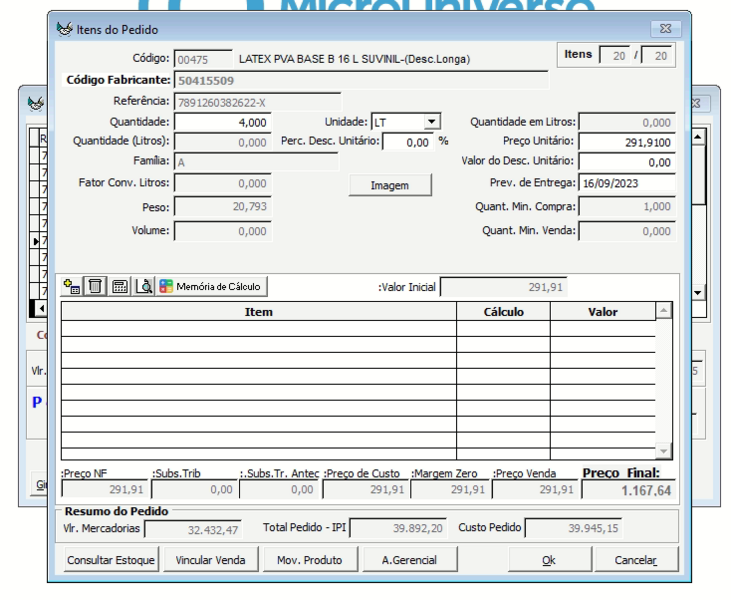The image size is (731, 600).
Task: Click the Valor Inicial field 291,91
Action: [503, 287]
